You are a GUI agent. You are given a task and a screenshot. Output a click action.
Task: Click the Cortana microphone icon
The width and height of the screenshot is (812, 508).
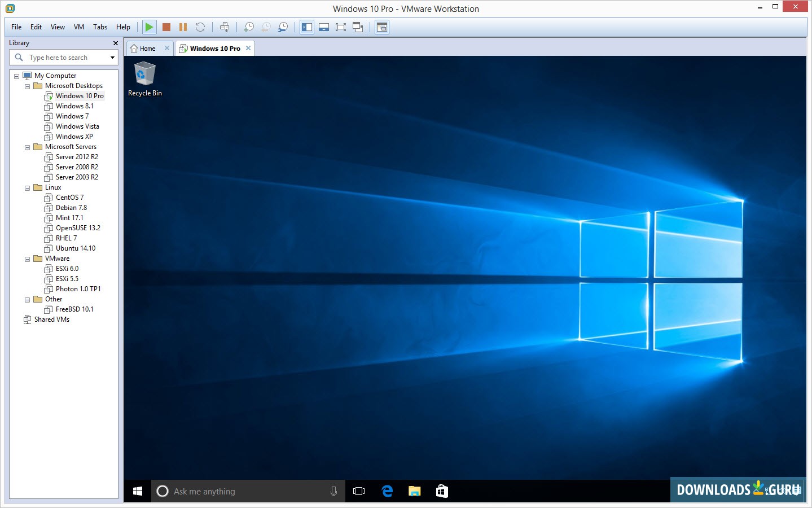tap(333, 491)
